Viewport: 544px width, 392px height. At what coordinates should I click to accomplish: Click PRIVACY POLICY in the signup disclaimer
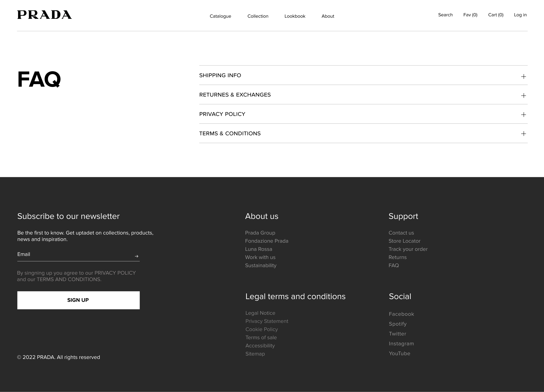(x=115, y=273)
